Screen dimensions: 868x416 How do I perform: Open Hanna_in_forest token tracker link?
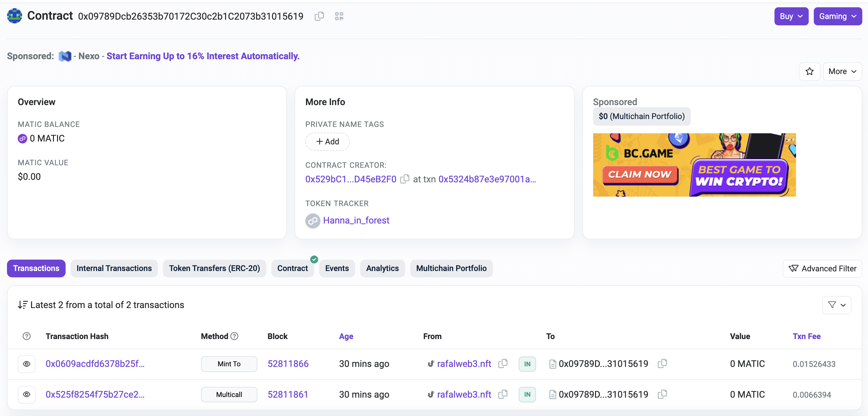click(x=356, y=220)
